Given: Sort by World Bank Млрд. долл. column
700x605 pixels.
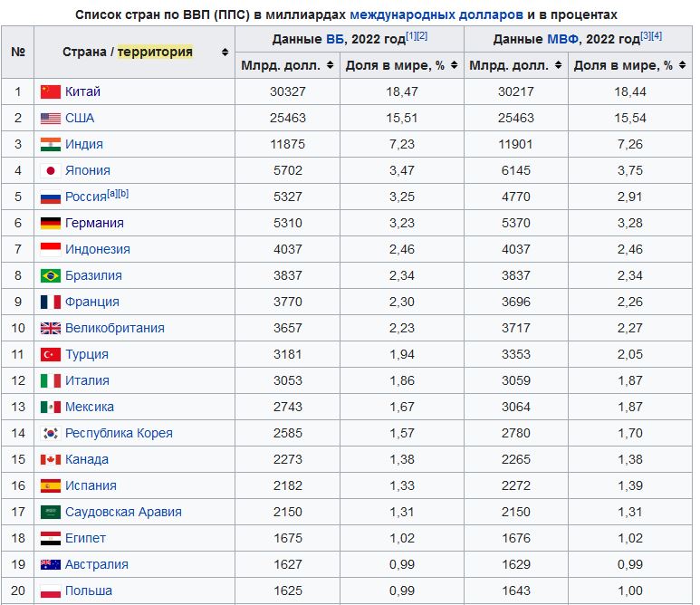Looking at the screenshot, I should 330,65.
